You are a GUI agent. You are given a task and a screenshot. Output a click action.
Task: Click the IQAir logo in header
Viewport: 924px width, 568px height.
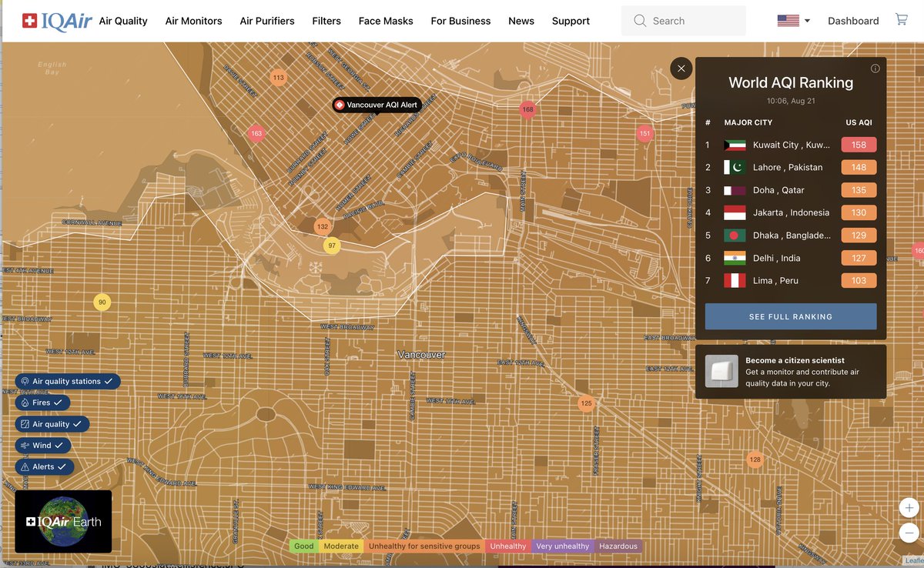tap(57, 21)
